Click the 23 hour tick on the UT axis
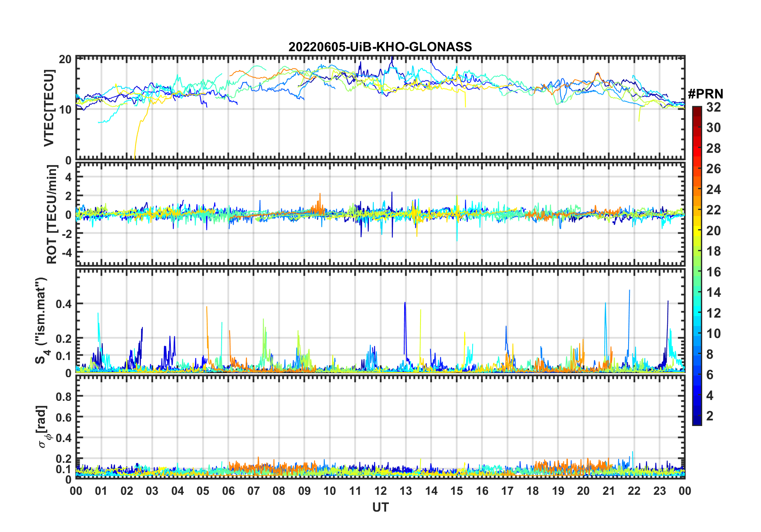This screenshot has width=761, height=532. click(659, 491)
